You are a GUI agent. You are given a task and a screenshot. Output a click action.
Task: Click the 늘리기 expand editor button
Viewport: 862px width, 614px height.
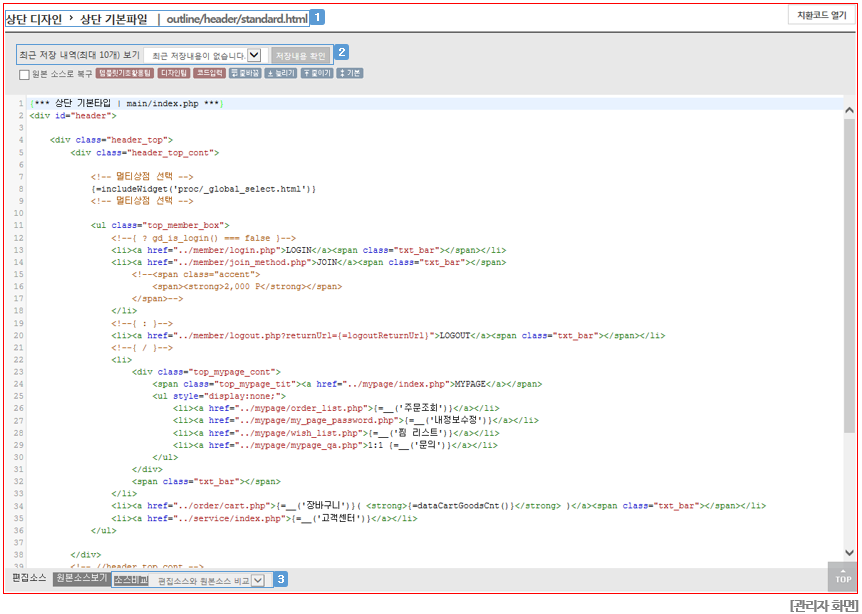[281, 73]
